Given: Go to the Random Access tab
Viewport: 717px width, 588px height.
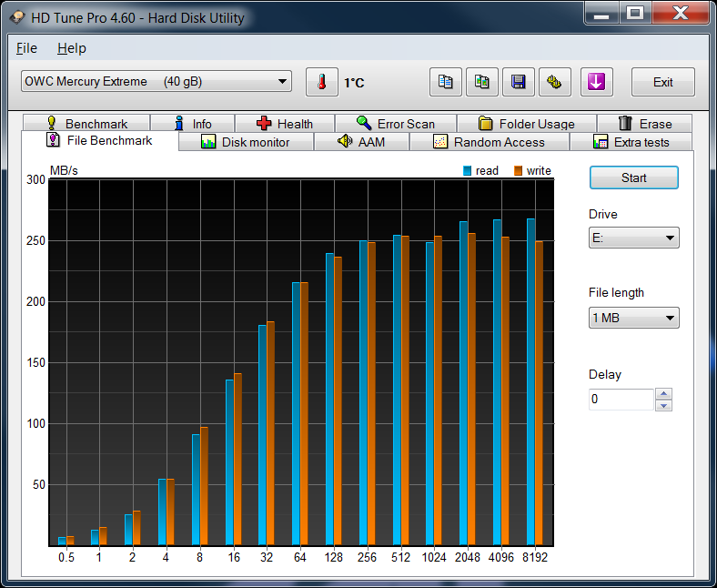Looking at the screenshot, I should pos(489,142).
